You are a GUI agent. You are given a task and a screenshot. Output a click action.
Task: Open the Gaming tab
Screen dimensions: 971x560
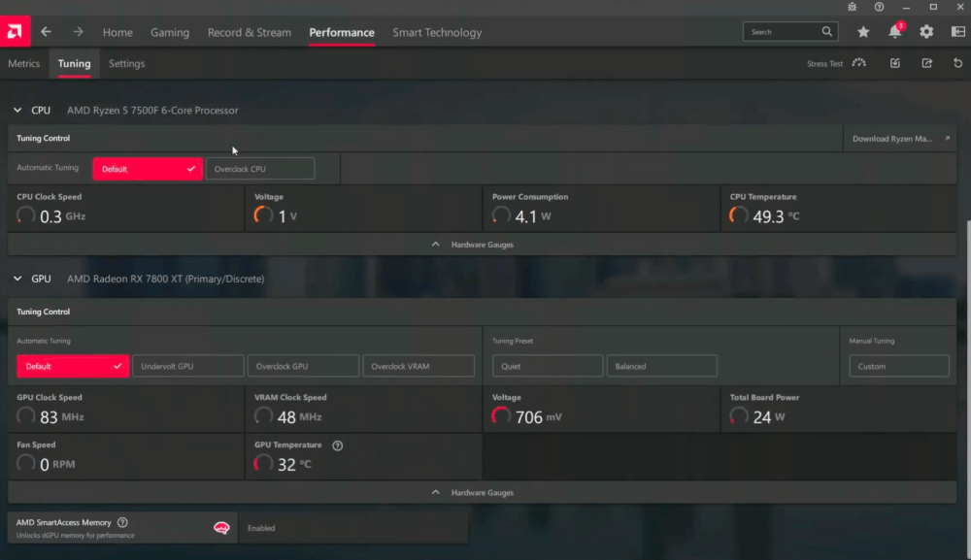[170, 32]
